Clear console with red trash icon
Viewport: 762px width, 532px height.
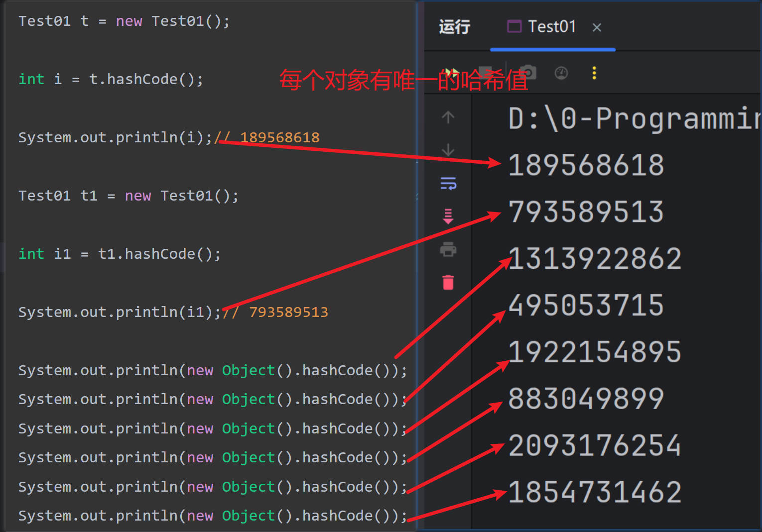coord(448,282)
